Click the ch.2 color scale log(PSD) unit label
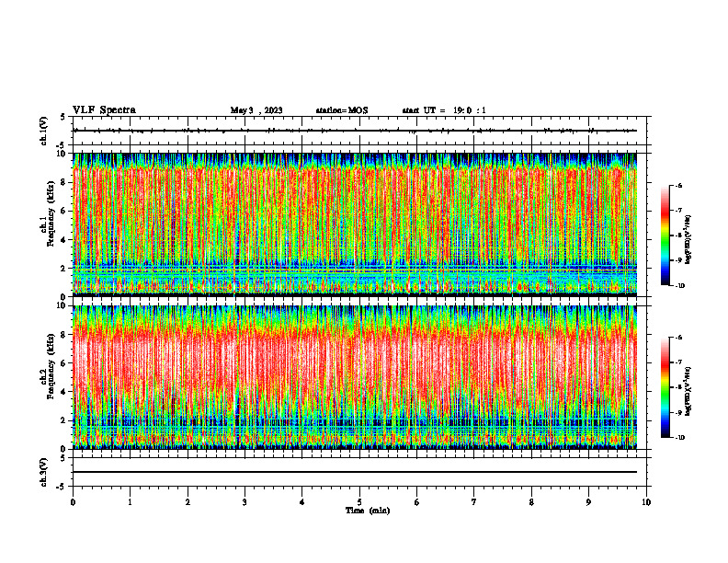 [x=688, y=391]
